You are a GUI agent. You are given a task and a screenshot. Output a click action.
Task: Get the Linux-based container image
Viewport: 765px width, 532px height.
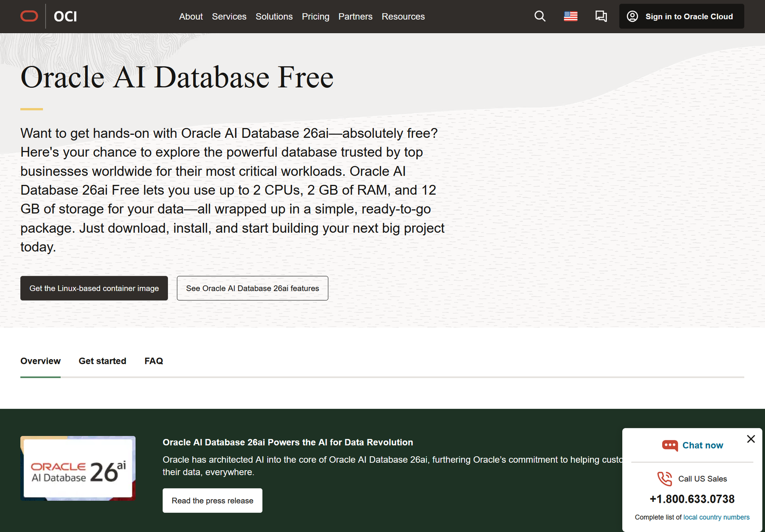pos(94,288)
